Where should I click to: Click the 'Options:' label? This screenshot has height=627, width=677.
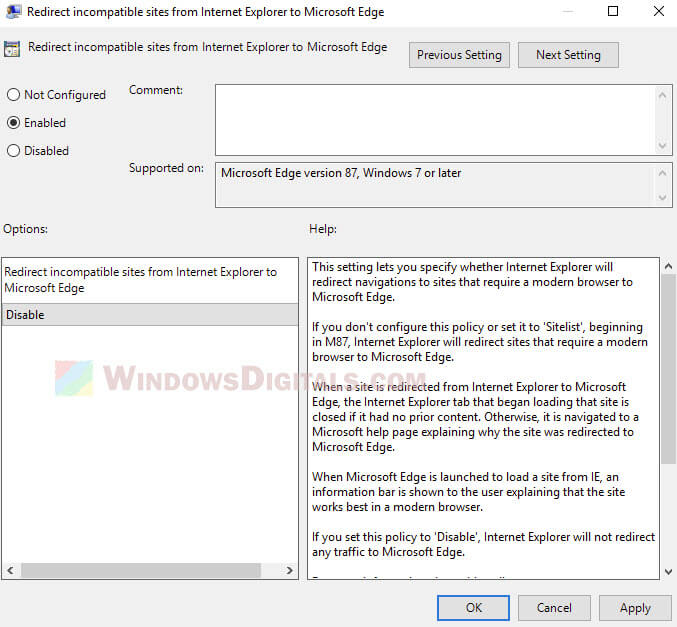point(25,229)
